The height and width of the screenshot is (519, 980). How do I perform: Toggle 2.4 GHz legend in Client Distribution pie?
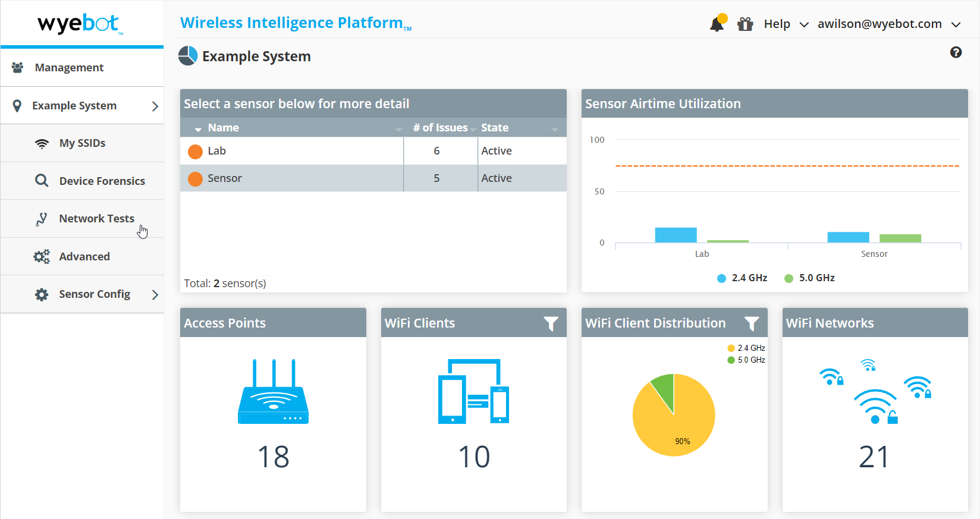coord(746,348)
